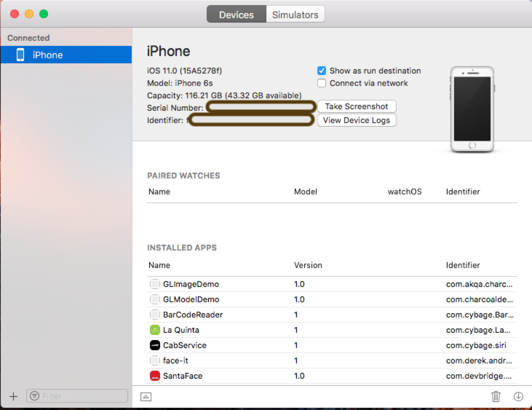
Task: Open View Device Logs
Action: 356,120
